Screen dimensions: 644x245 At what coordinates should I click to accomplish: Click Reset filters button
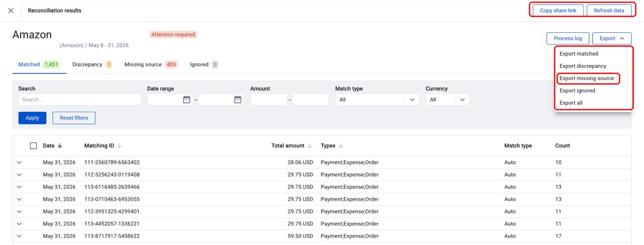pos(74,118)
